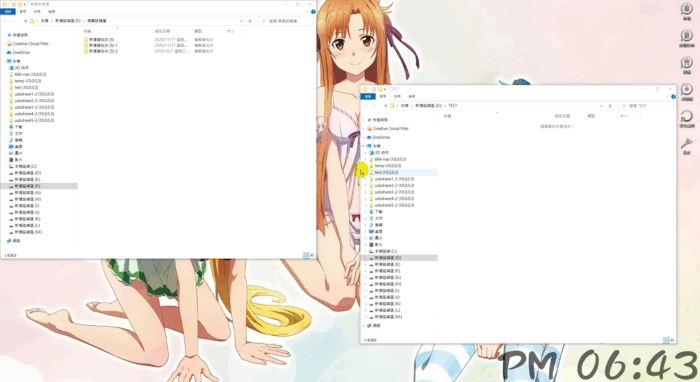Select folder ending (5)-1 in file list
Screen dimensions: 700x382
pyautogui.click(x=100, y=46)
